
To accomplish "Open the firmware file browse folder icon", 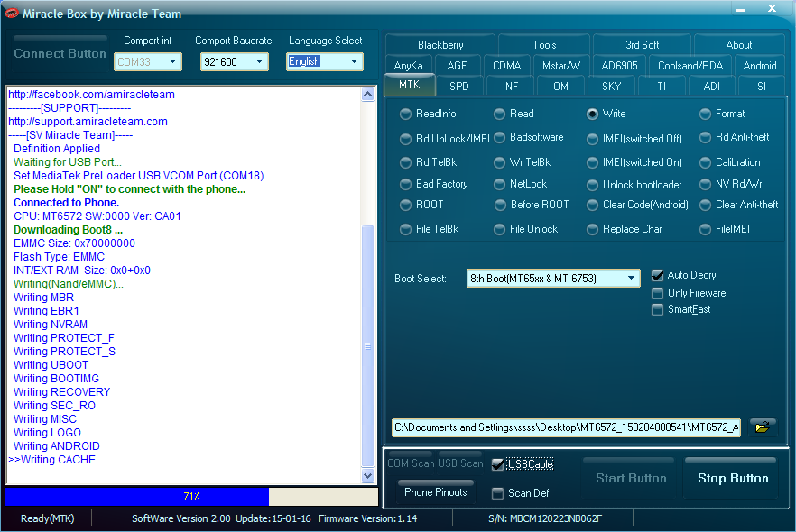I will (x=762, y=427).
